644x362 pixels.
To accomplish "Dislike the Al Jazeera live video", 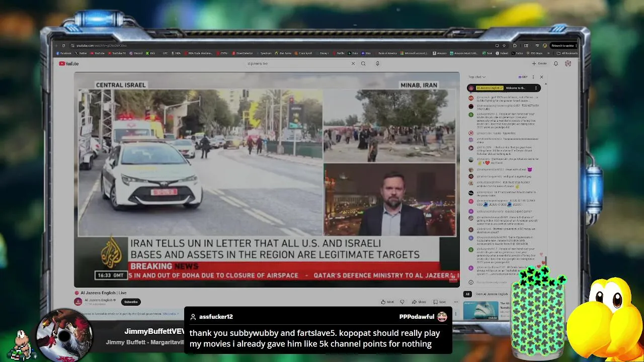I will click(402, 302).
